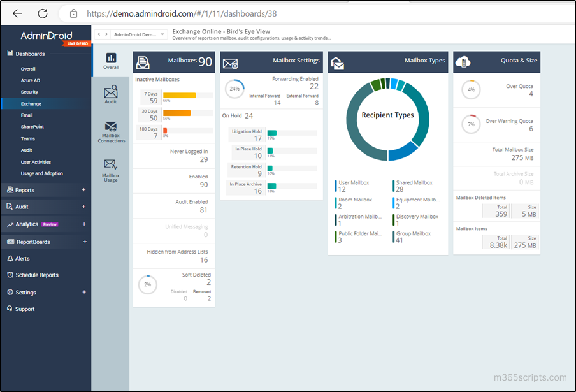Open the SharePoint dashboard item

pyautogui.click(x=32, y=127)
